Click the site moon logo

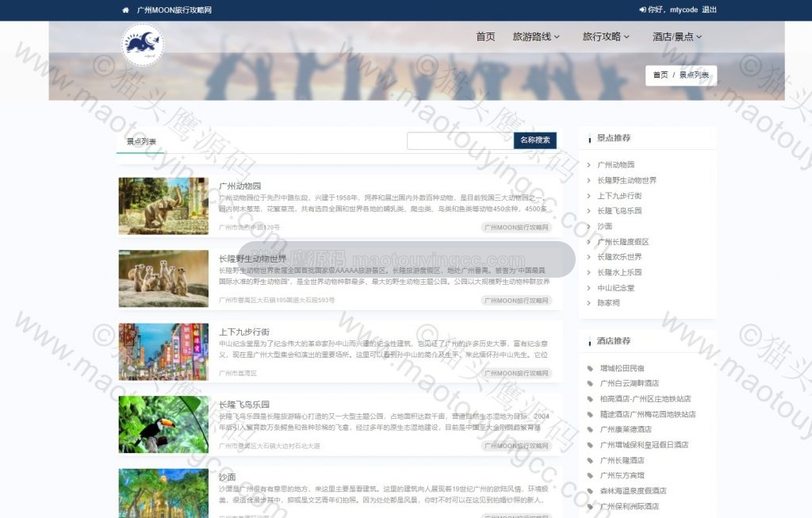(143, 44)
